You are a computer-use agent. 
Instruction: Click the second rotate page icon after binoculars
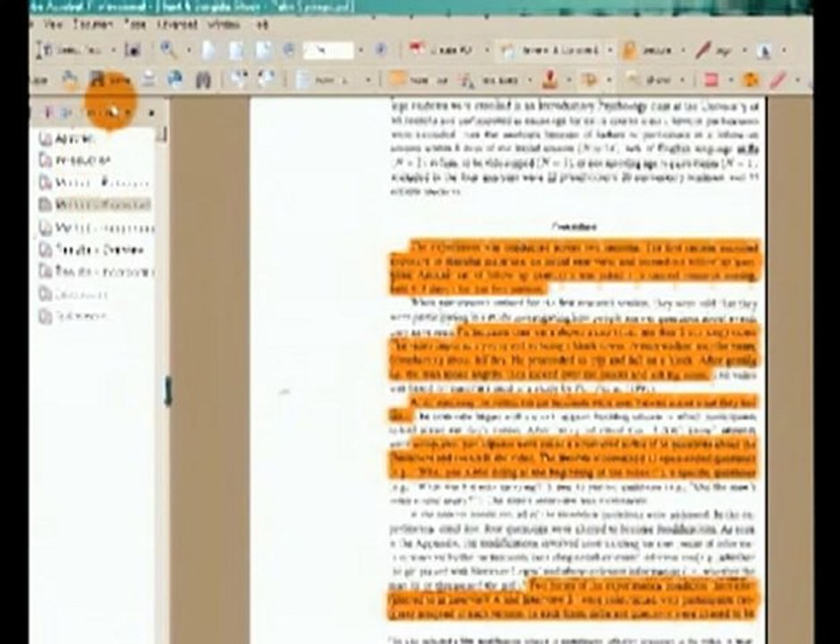pos(266,80)
